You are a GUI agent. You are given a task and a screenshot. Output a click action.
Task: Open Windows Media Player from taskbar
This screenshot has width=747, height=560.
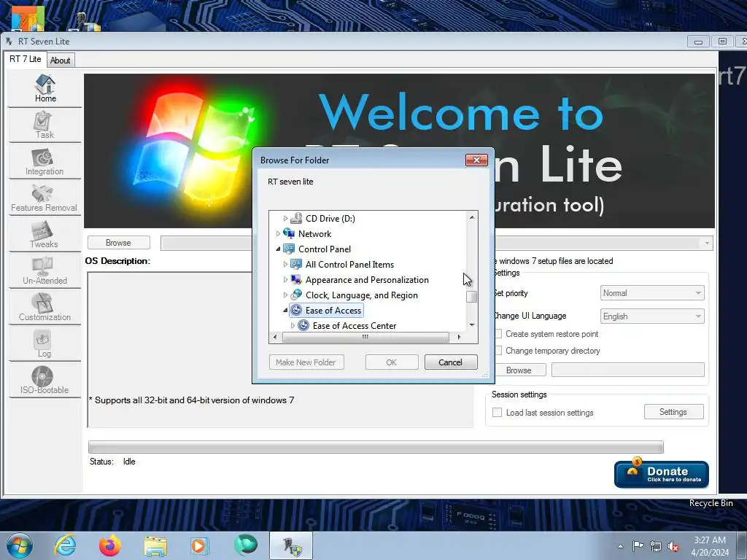(x=199, y=545)
